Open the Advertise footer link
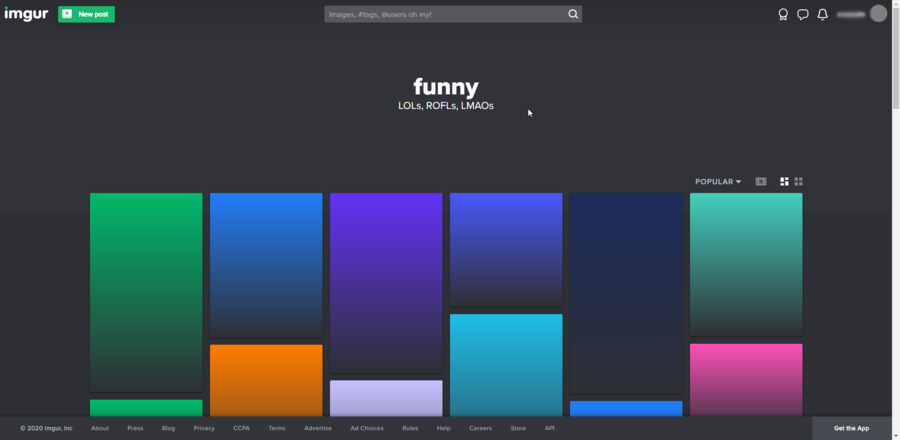This screenshot has height=440, width=900. (318, 428)
